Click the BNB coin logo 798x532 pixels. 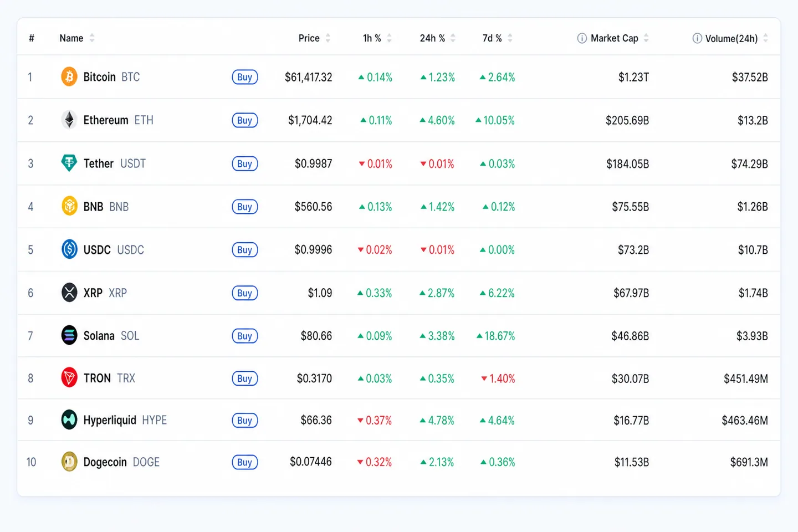(x=69, y=206)
